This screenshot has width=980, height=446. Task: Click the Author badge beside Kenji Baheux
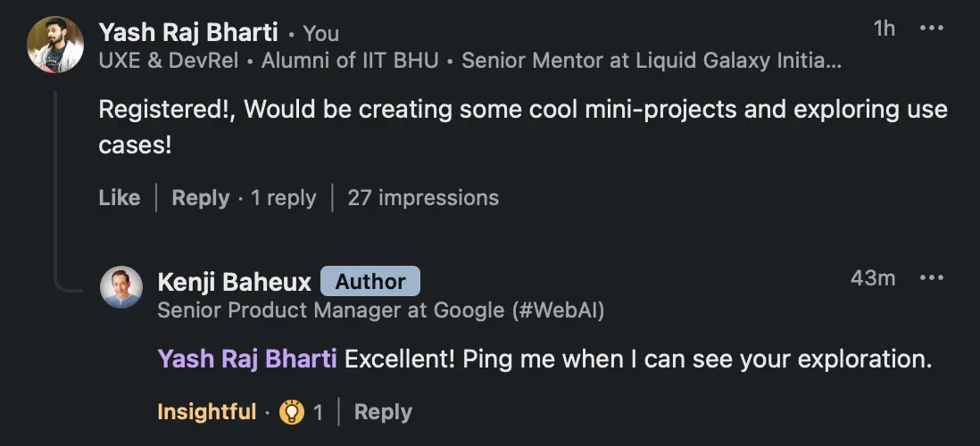pos(370,282)
